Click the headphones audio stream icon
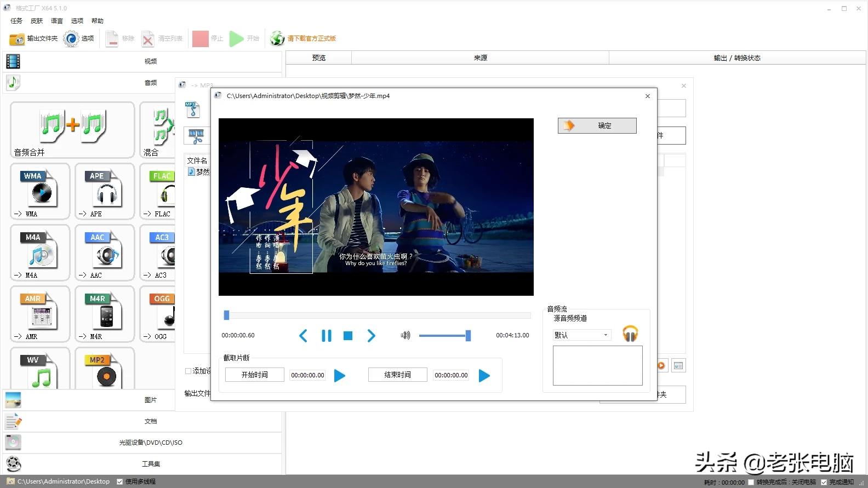Screen dimensions: 868x488 point(630,334)
